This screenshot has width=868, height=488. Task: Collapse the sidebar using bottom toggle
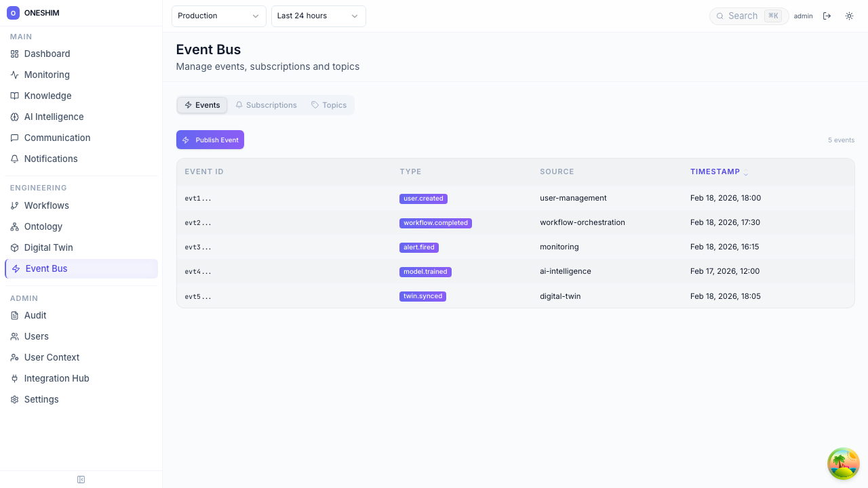coord(81,479)
